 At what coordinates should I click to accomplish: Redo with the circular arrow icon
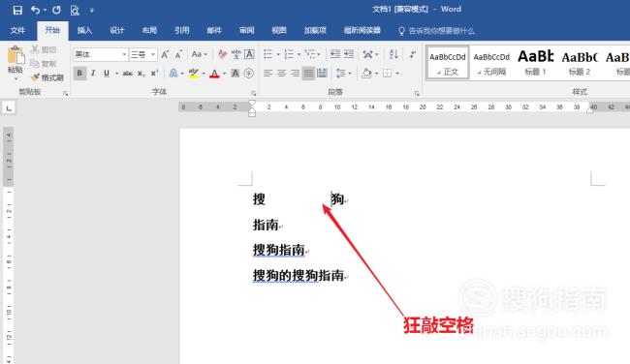pyautogui.click(x=56, y=10)
